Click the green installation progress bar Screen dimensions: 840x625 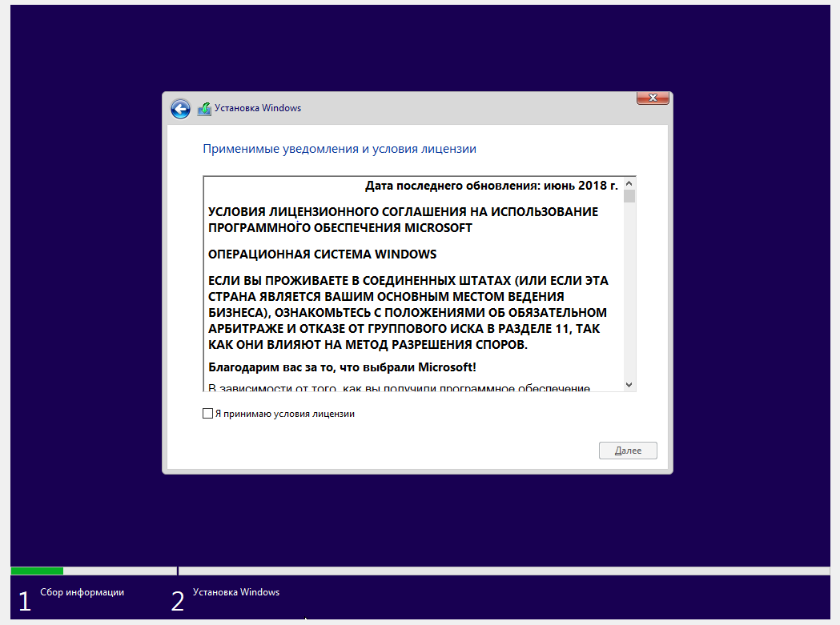[37, 571]
